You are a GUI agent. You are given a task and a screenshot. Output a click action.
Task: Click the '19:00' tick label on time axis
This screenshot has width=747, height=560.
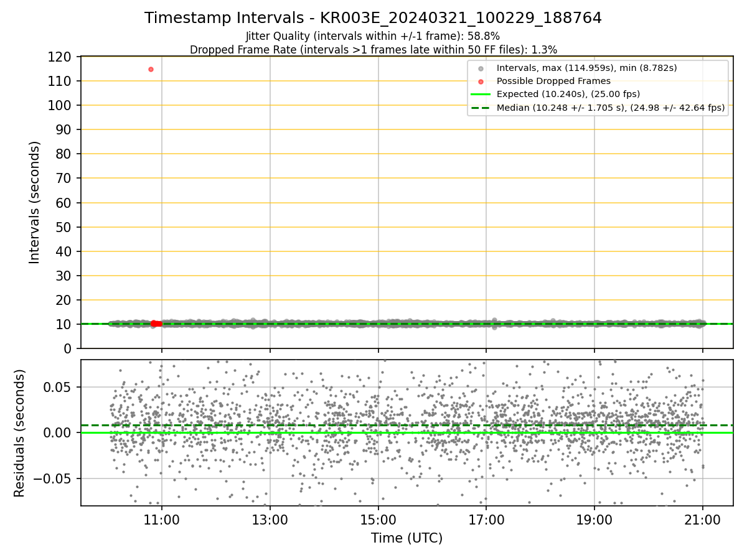pyautogui.click(x=594, y=520)
